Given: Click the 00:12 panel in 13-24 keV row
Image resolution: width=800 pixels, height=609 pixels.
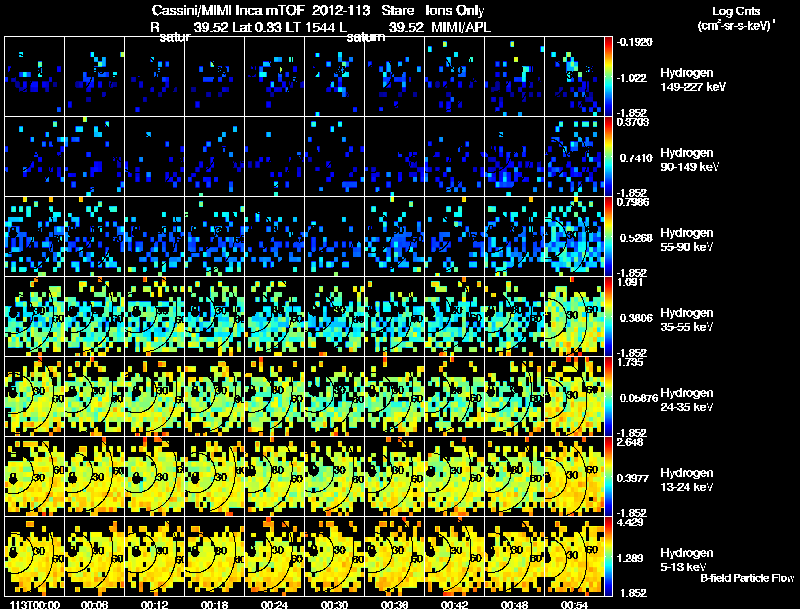Looking at the screenshot, I should click(155, 476).
